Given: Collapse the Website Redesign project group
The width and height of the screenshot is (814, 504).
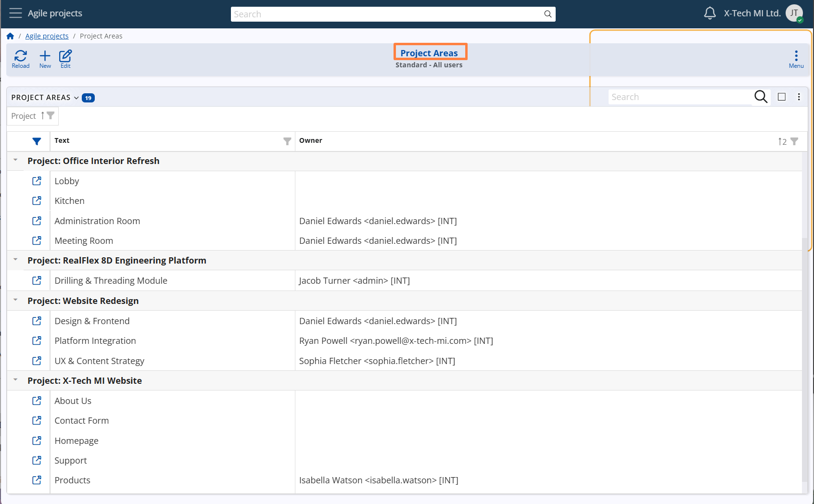Looking at the screenshot, I should [15, 300].
